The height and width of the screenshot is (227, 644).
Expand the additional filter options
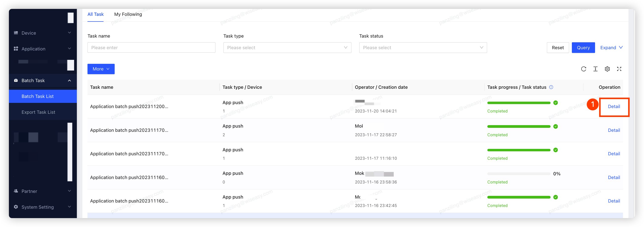point(611,47)
